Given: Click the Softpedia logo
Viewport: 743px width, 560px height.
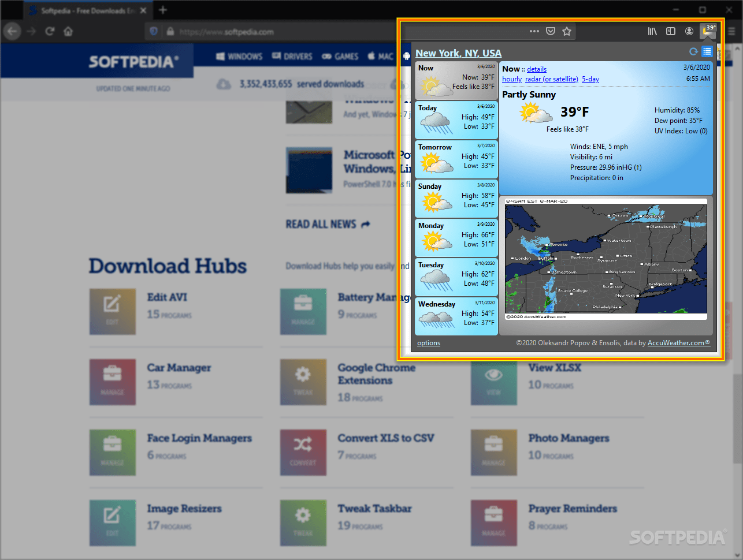Looking at the screenshot, I should click(133, 61).
